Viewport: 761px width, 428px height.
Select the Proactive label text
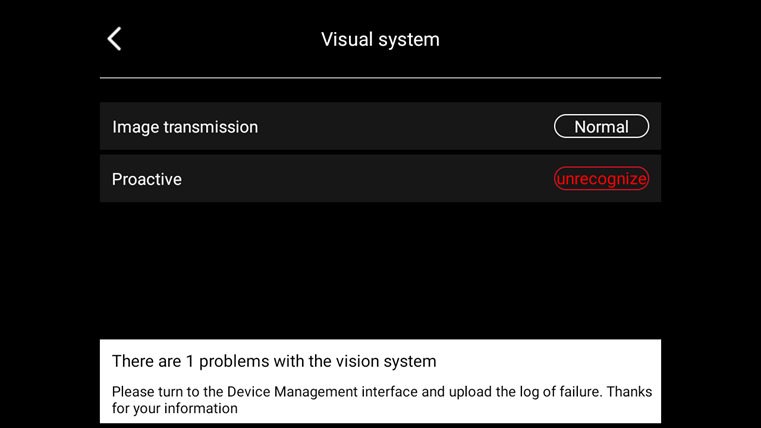click(147, 180)
